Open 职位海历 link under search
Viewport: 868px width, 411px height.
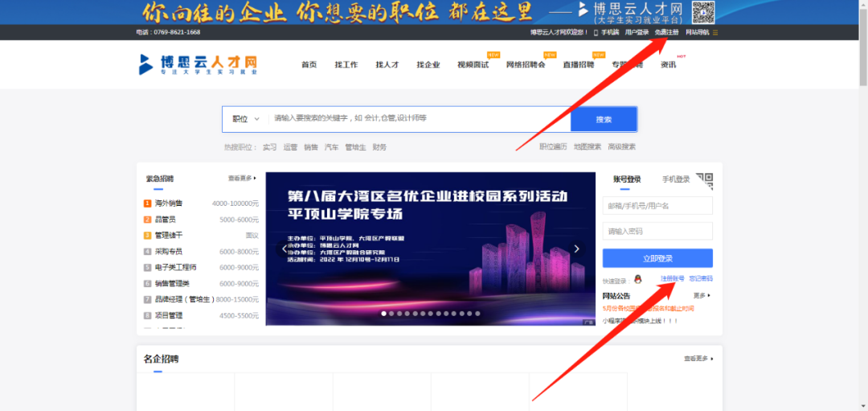click(x=554, y=146)
